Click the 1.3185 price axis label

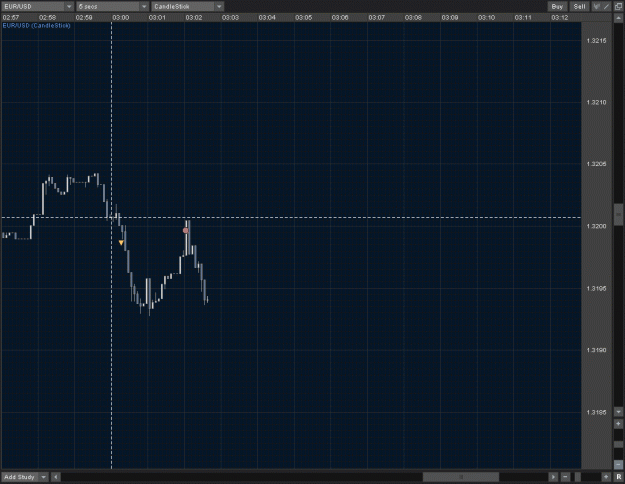596,412
